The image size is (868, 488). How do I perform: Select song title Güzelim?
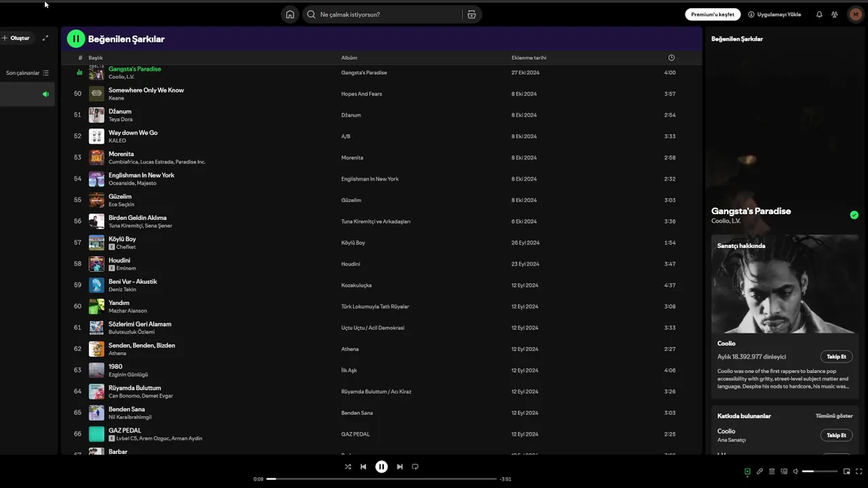[x=120, y=197]
